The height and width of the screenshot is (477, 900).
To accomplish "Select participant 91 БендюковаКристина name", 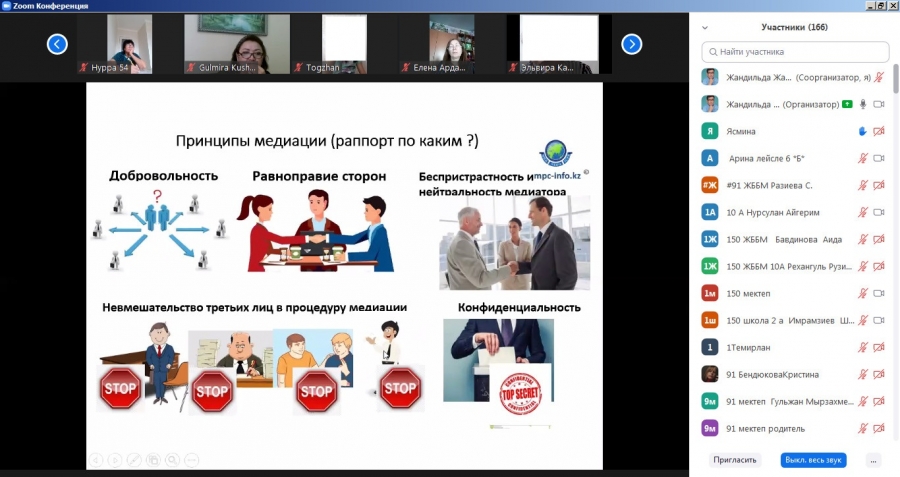I will tap(772, 374).
